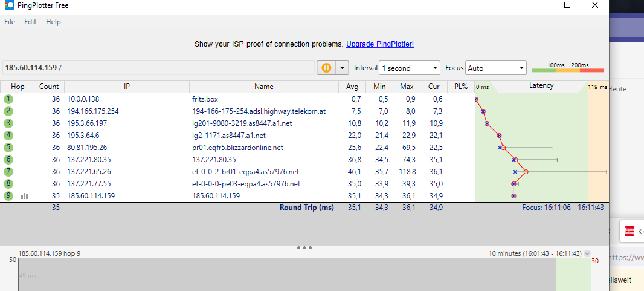The image size is (644, 291).
Task: Click the timeline graph area for hop 9
Action: pyautogui.click(x=303, y=274)
